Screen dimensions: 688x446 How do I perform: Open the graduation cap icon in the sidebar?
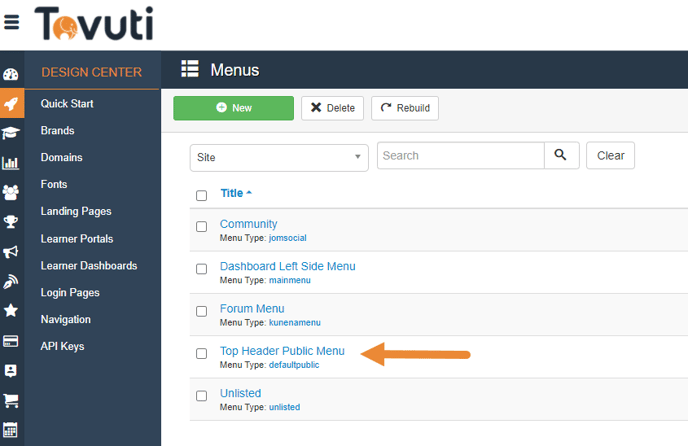(x=11, y=133)
